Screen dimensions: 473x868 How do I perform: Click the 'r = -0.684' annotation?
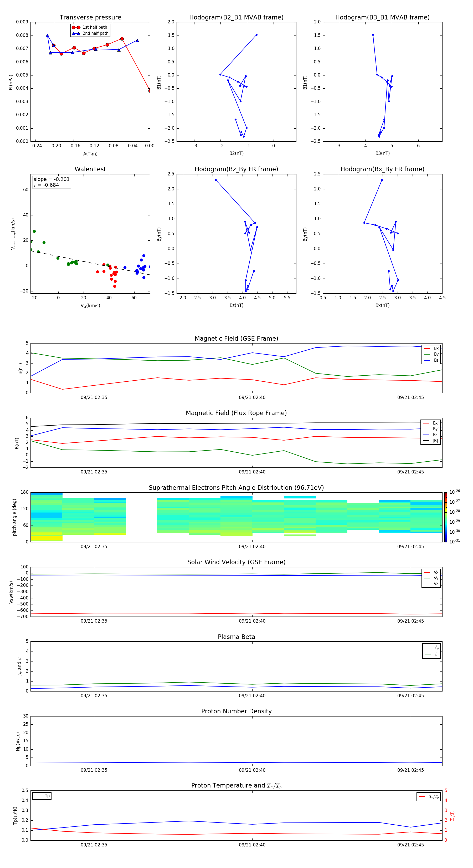tap(47, 185)
